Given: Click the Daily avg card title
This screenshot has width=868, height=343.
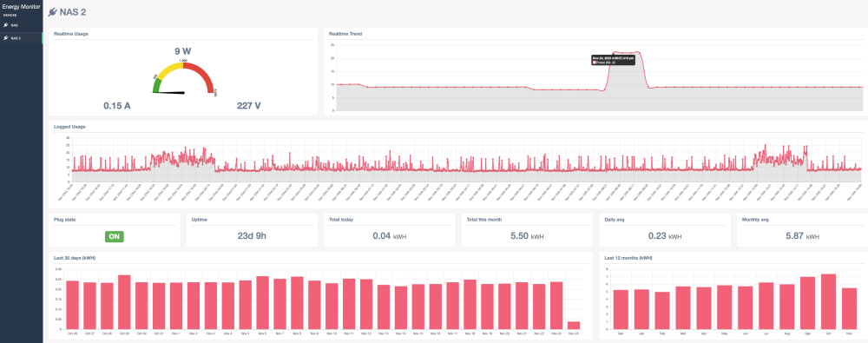Looking at the screenshot, I should pos(615,220).
